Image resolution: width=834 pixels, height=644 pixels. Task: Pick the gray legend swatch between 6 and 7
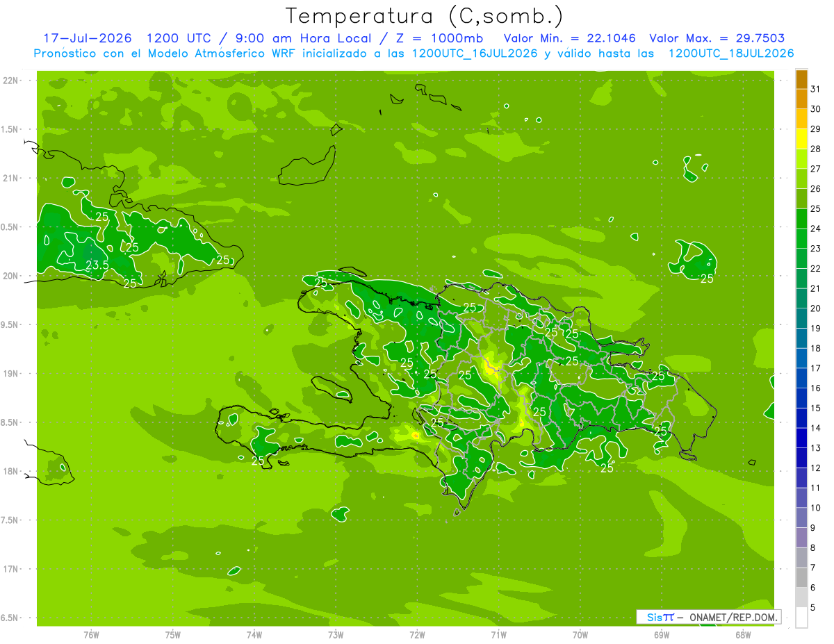(x=801, y=577)
